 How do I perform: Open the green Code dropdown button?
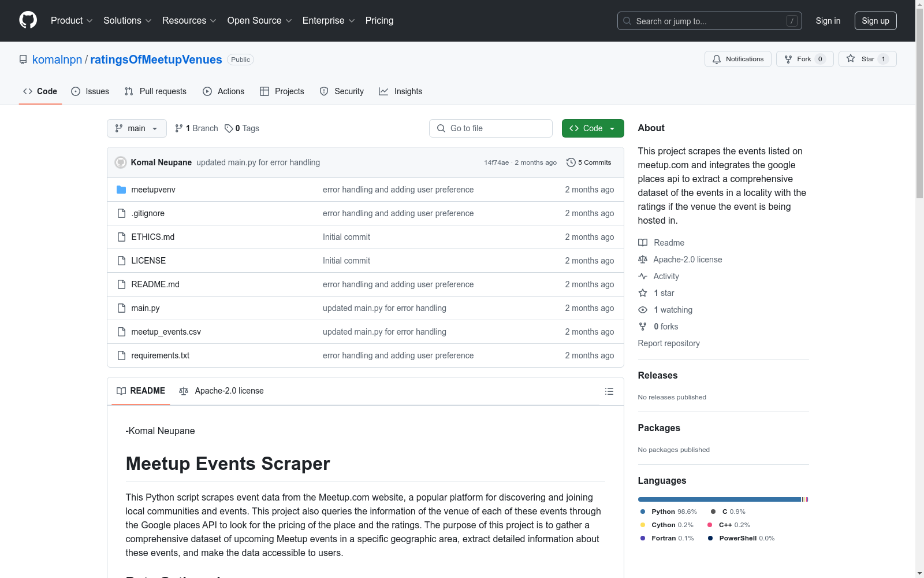point(593,128)
